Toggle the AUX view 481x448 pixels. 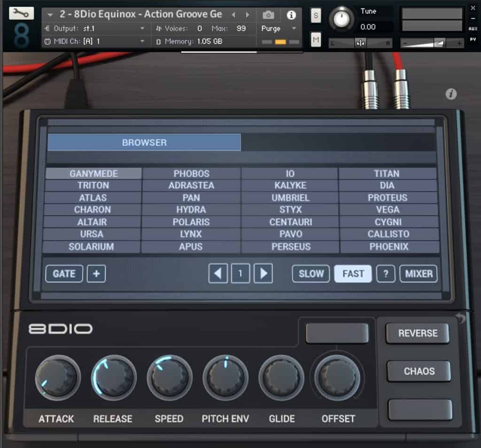click(473, 29)
